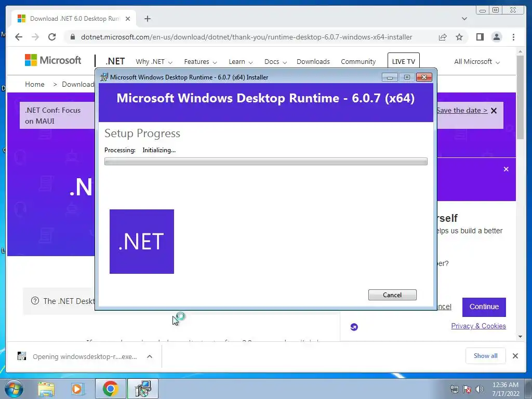The width and height of the screenshot is (532, 399).
Task: Click the page vertical scrollbar
Action: 520,98
